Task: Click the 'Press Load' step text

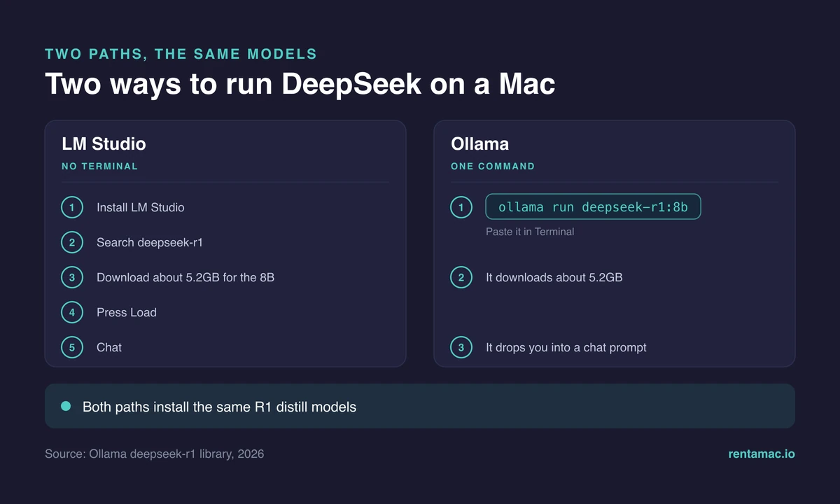Action: 127,312
